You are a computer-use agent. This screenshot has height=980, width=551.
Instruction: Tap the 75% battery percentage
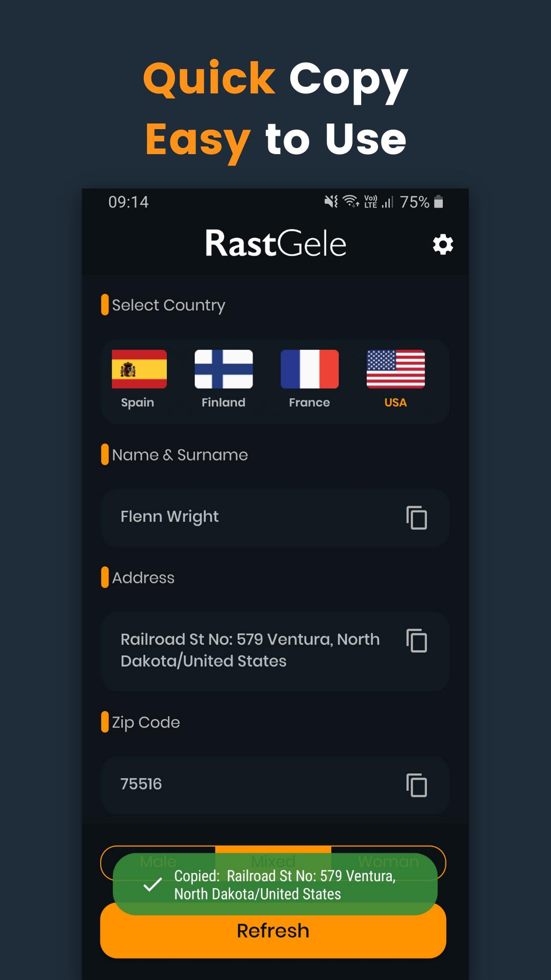point(414,202)
